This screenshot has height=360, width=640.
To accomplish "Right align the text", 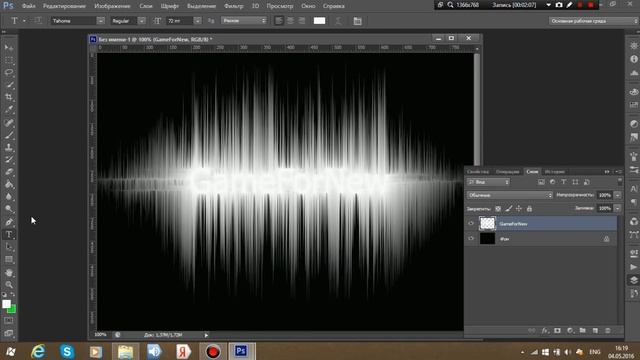I will [x=302, y=21].
